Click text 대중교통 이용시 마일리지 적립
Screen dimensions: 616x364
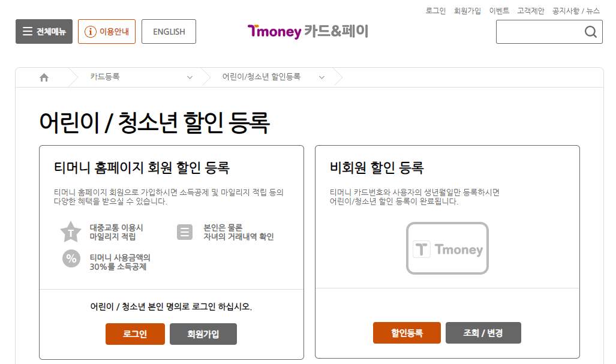pos(116,232)
